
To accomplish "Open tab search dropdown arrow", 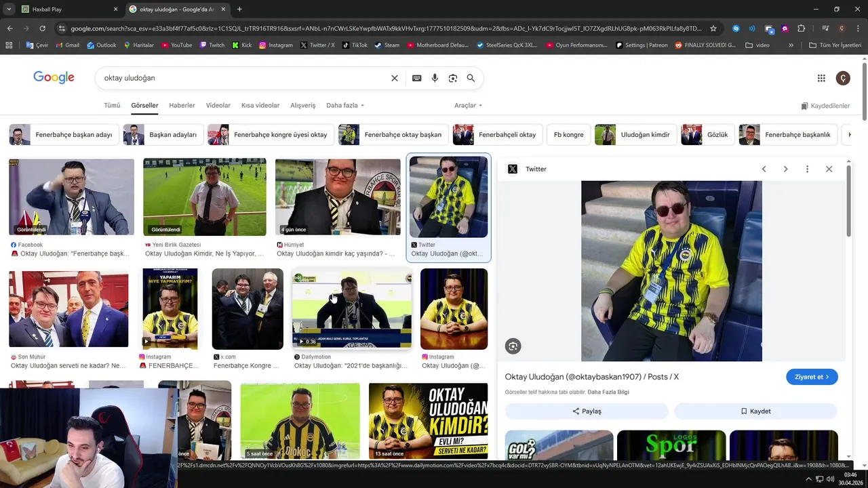I will click(x=8, y=9).
